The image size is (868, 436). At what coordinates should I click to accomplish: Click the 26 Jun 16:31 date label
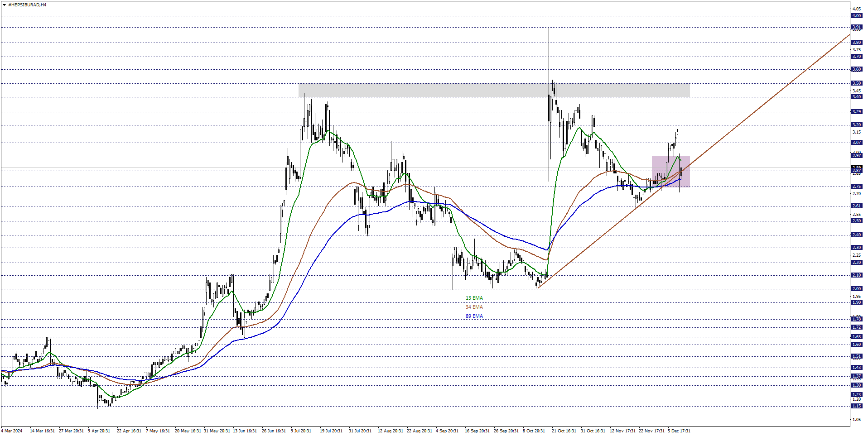coord(274,431)
